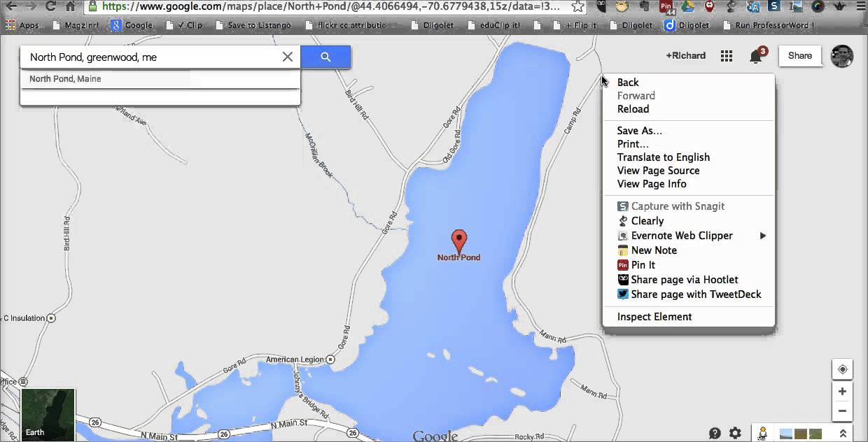This screenshot has height=442, width=868.
Task: Click the browser reload icon
Action: 50,6
